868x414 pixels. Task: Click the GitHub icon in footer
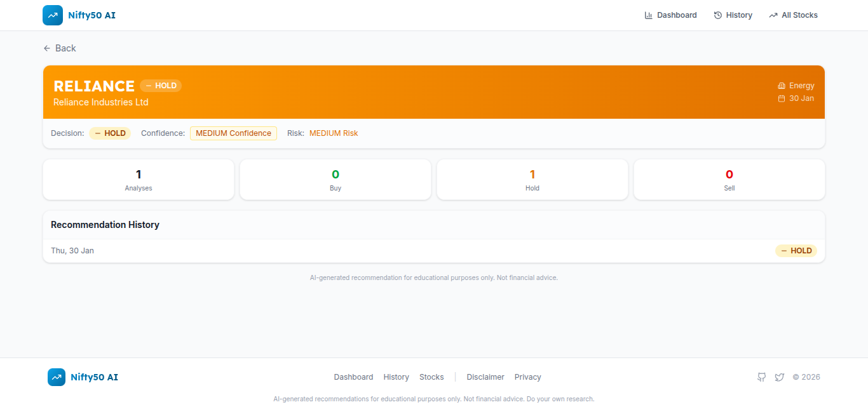[x=762, y=377]
